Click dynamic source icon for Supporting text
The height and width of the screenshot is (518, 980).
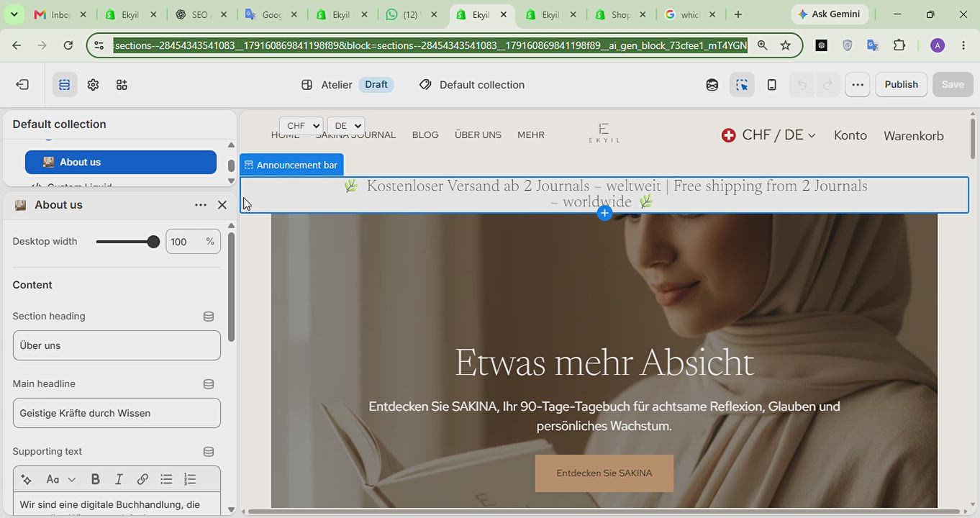coord(209,452)
